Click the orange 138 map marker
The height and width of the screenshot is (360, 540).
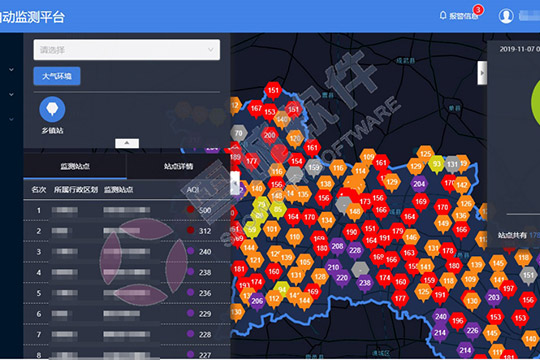point(325,184)
